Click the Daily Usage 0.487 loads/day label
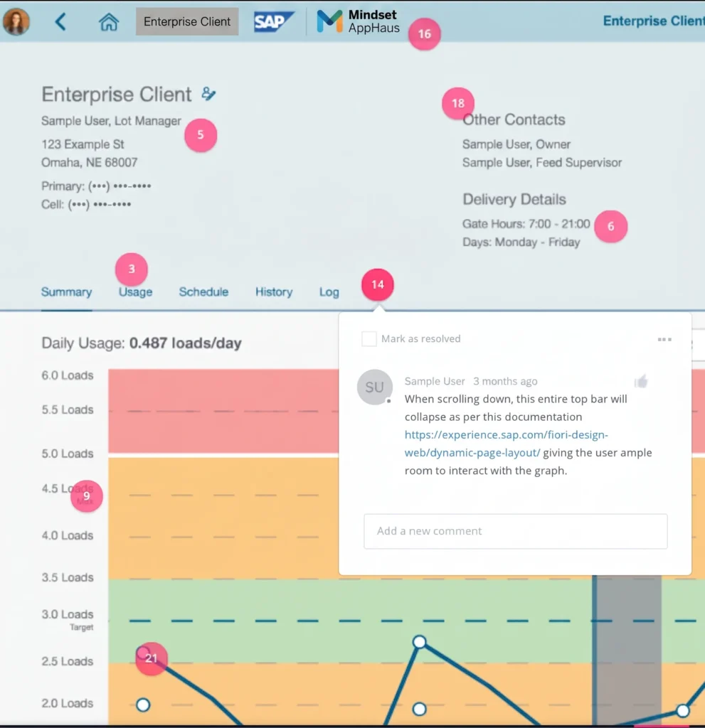Viewport: 705px width, 728px height. 142,343
